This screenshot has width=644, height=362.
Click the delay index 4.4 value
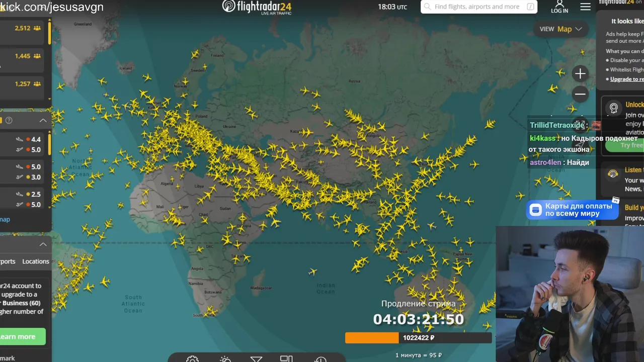point(36,139)
